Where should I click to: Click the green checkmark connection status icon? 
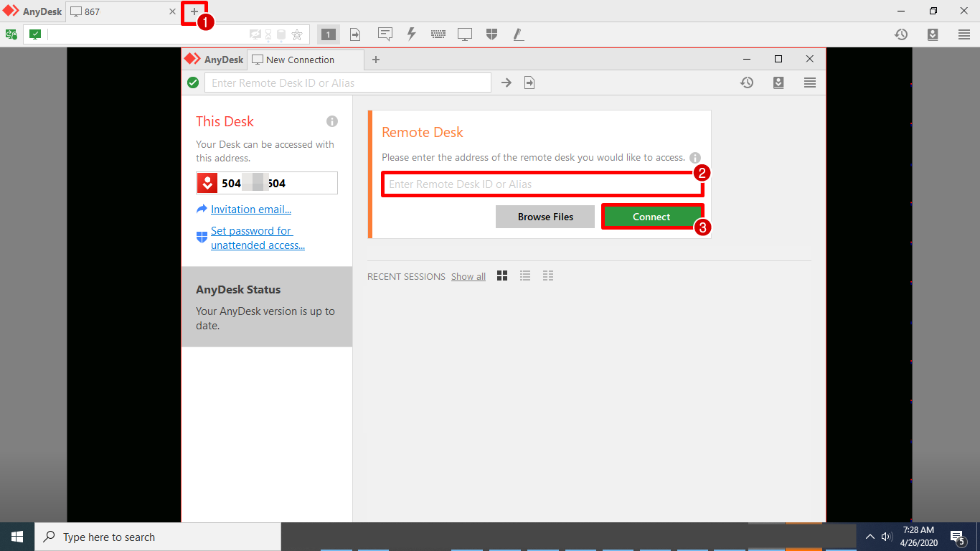point(193,83)
